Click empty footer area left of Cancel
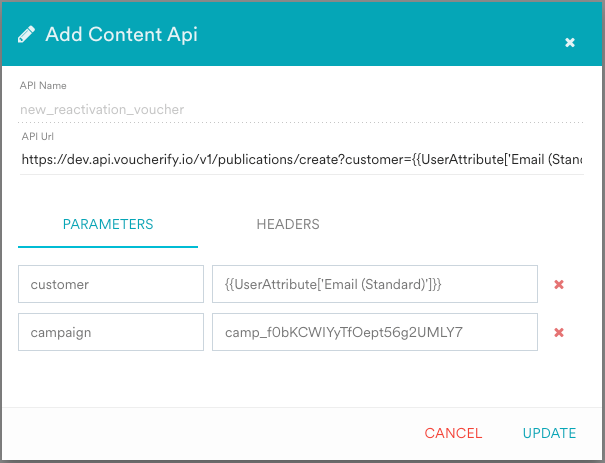Image resolution: width=605 pixels, height=463 pixels. click(x=200, y=433)
